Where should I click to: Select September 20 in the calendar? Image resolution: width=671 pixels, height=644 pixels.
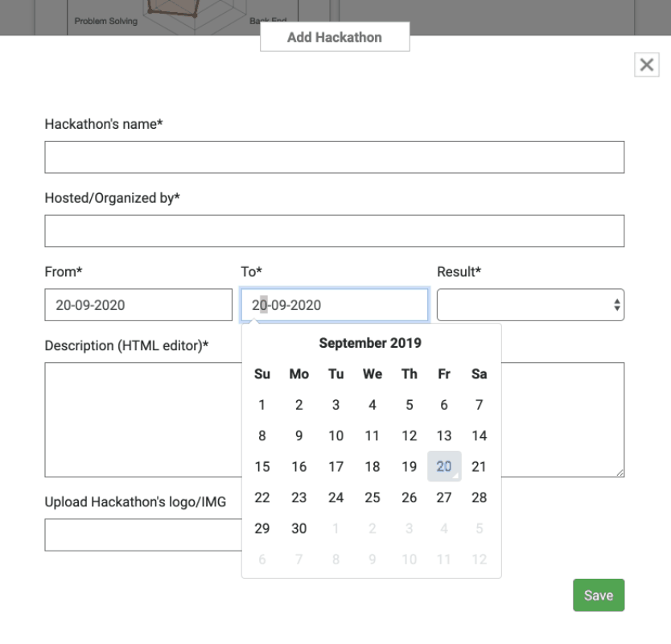444,467
